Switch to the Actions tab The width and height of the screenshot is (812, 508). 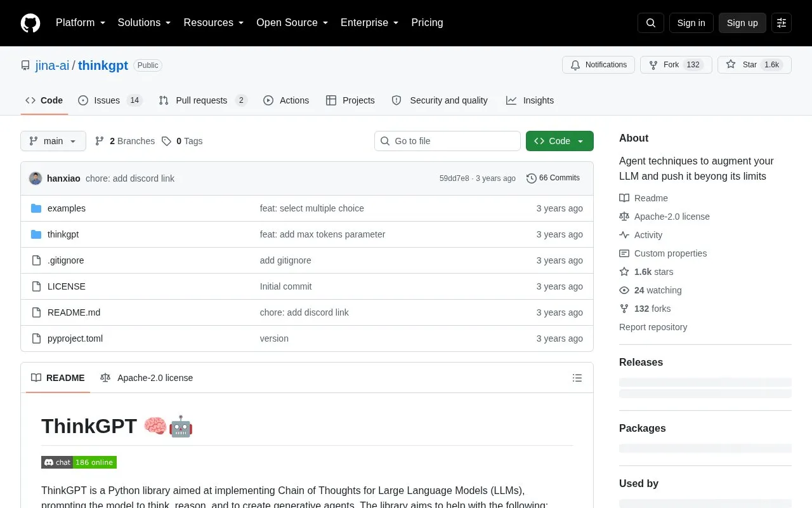click(286, 100)
